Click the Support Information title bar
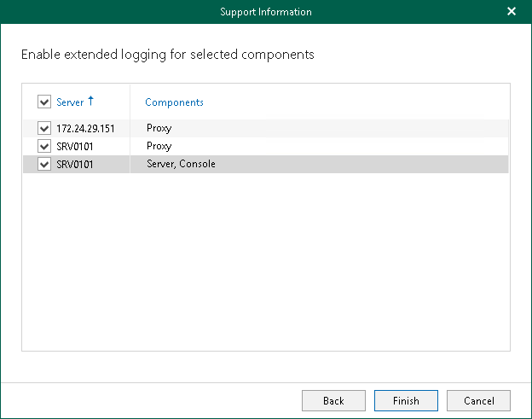The image size is (532, 419). pyautogui.click(x=266, y=12)
